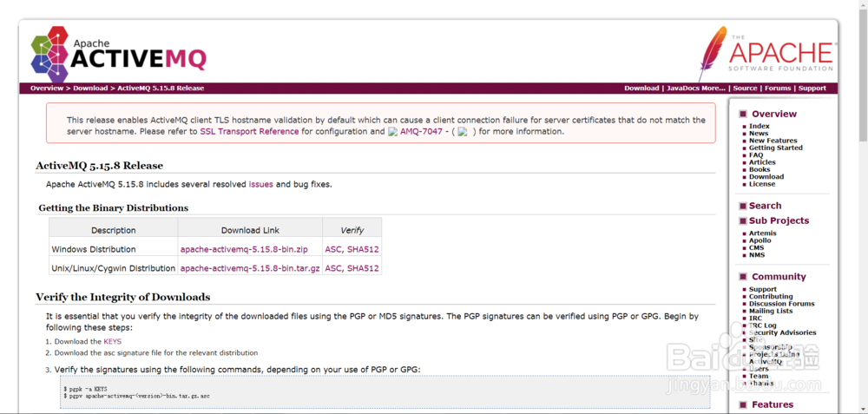This screenshot has height=414, width=868.
Task: Open SHA512 link for Windows Distribution
Action: coord(363,250)
